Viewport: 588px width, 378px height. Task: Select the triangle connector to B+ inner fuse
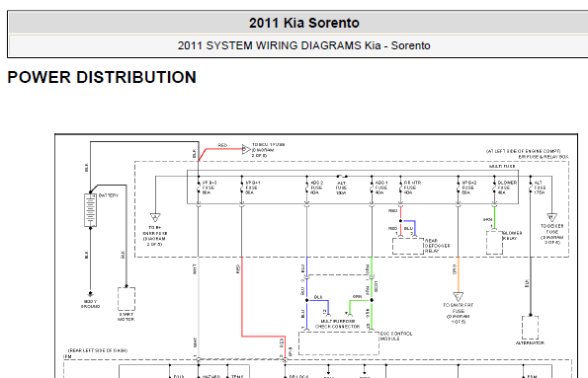[x=155, y=218]
